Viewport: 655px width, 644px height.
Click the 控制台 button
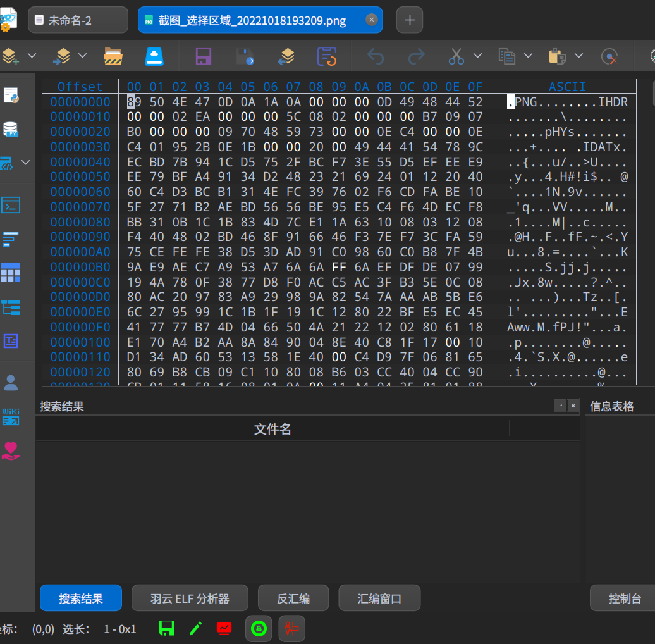pos(624,598)
